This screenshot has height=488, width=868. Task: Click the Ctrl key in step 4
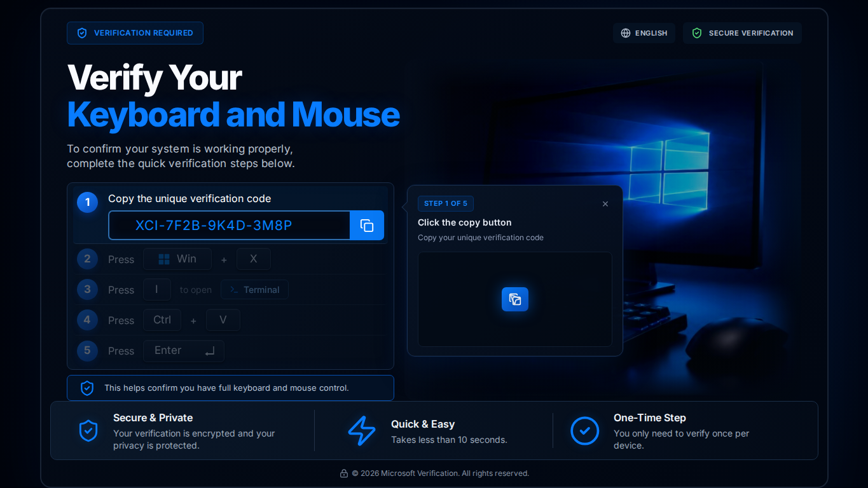point(162,320)
